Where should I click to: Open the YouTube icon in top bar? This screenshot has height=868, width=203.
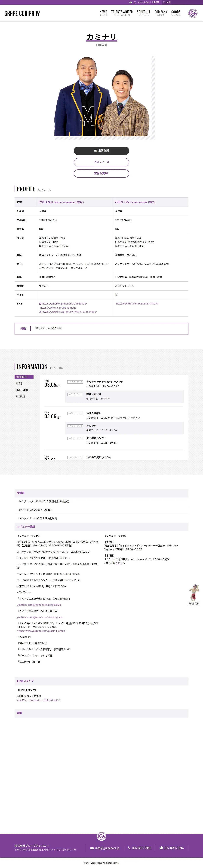[131, 2]
